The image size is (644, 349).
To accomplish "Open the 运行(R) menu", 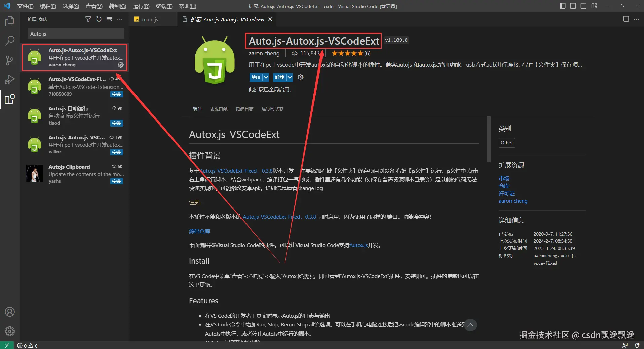I will point(141,6).
